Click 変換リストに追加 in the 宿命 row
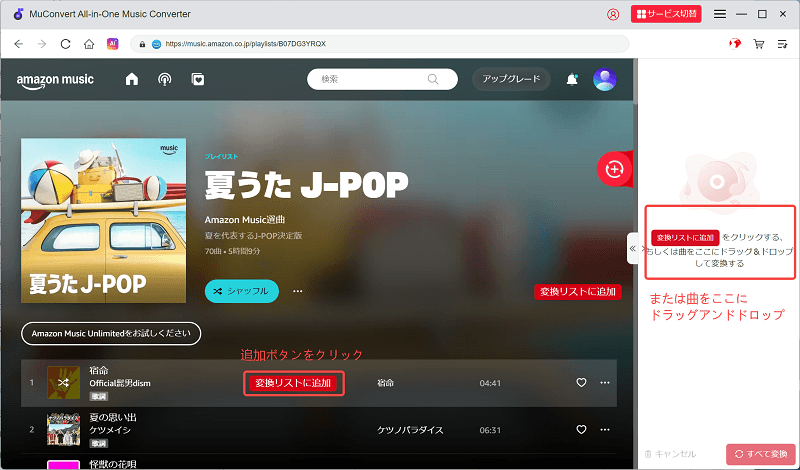Screen dimensions: 800x470 [x=293, y=383]
